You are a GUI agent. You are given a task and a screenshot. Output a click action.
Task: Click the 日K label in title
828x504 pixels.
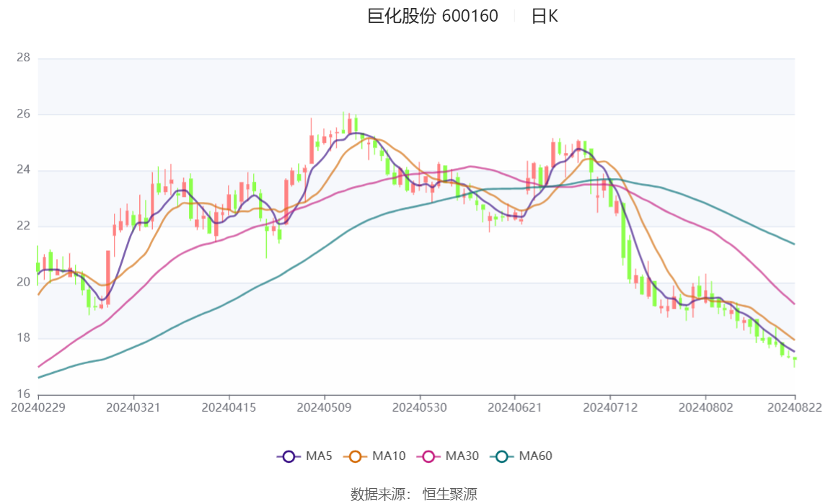point(545,16)
